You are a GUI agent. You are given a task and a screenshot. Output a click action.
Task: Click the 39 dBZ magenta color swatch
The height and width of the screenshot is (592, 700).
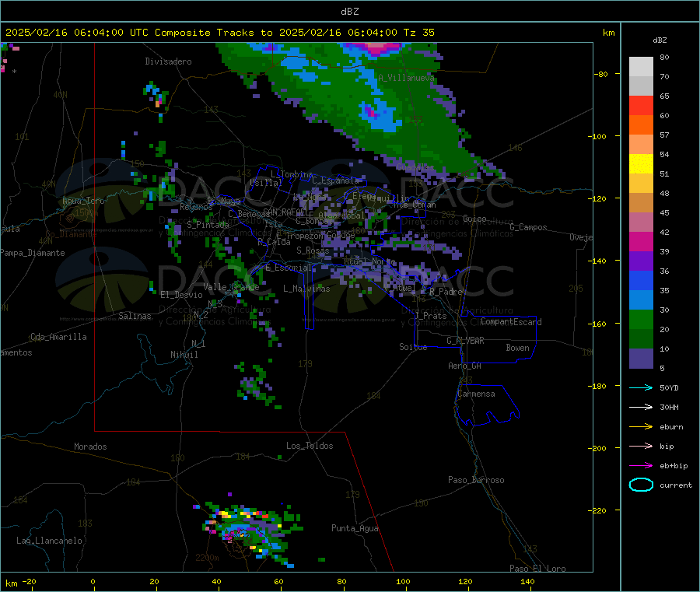641,241
